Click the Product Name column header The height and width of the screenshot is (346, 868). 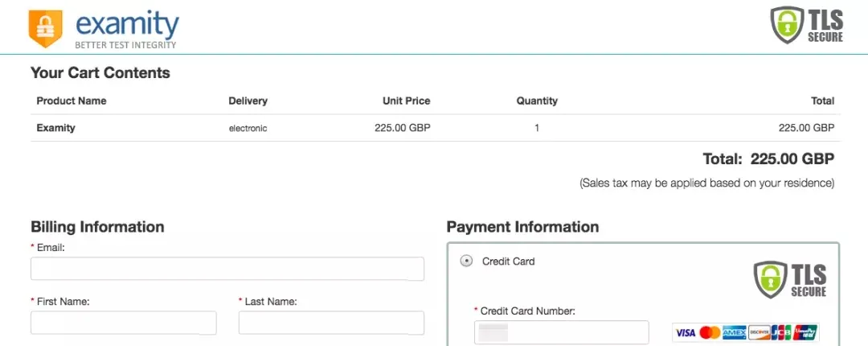pos(72,101)
